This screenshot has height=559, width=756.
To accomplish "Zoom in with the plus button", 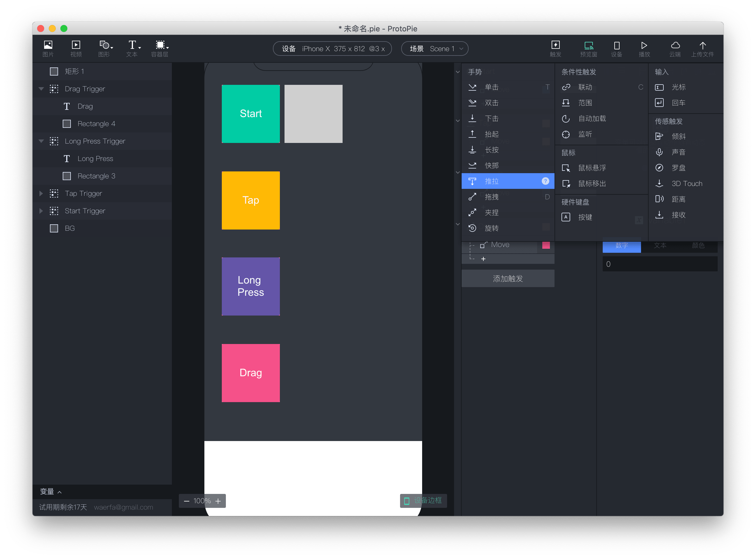I will click(218, 501).
